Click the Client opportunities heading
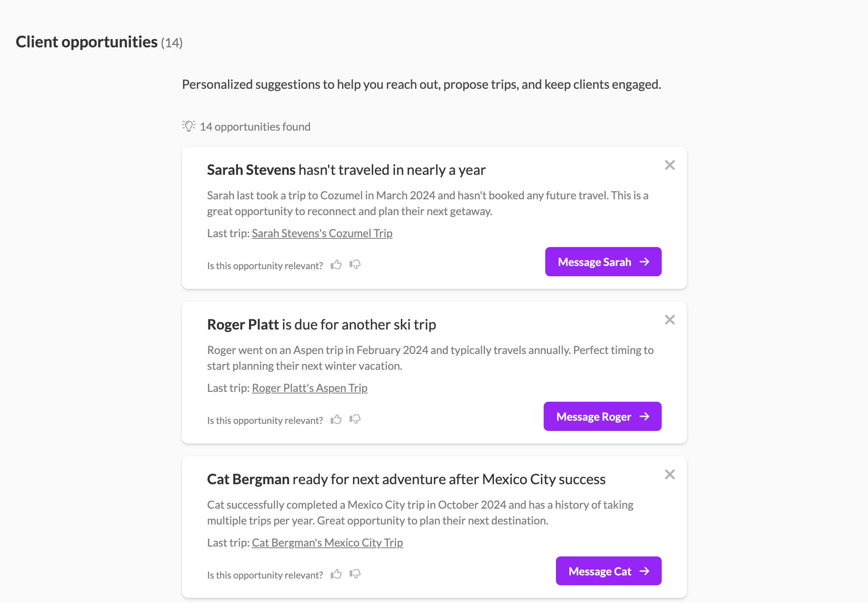The image size is (868, 603). [87, 42]
